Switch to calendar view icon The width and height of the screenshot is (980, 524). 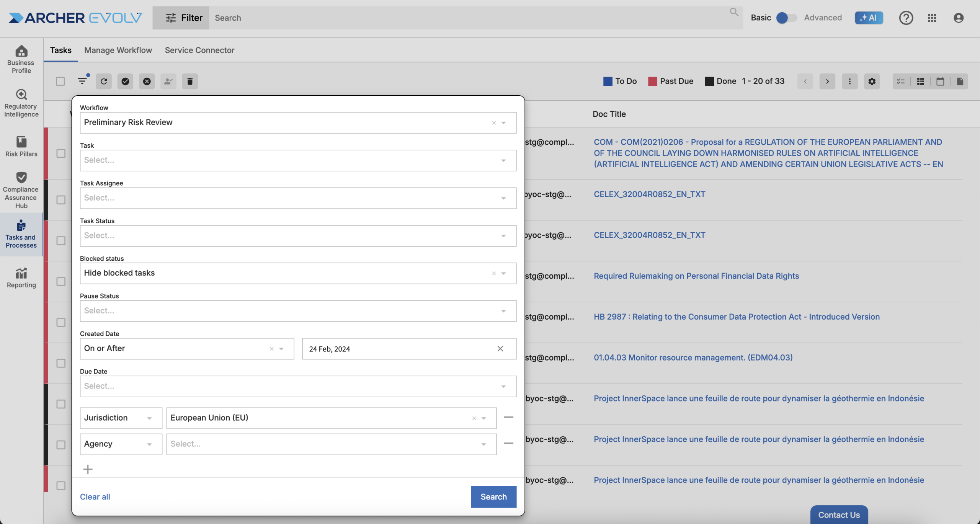pyautogui.click(x=940, y=81)
